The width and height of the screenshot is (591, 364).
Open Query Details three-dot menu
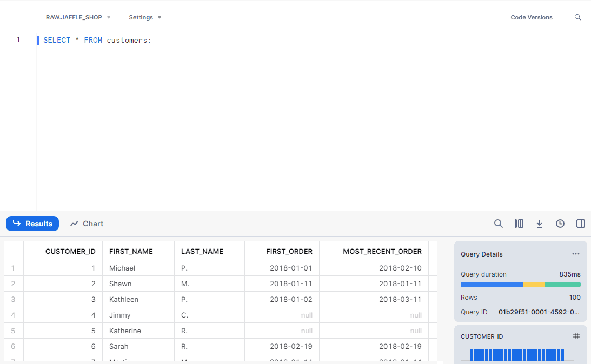[x=576, y=254]
